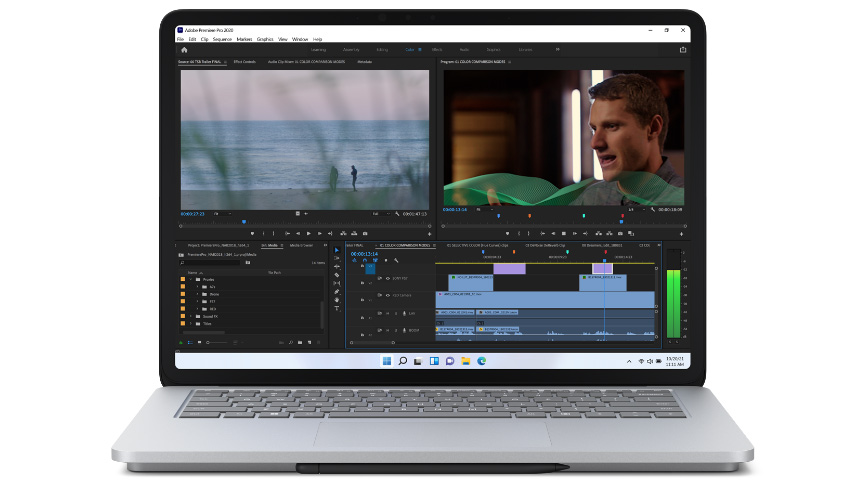
Task: Open the Markers menu
Action: [x=244, y=40]
